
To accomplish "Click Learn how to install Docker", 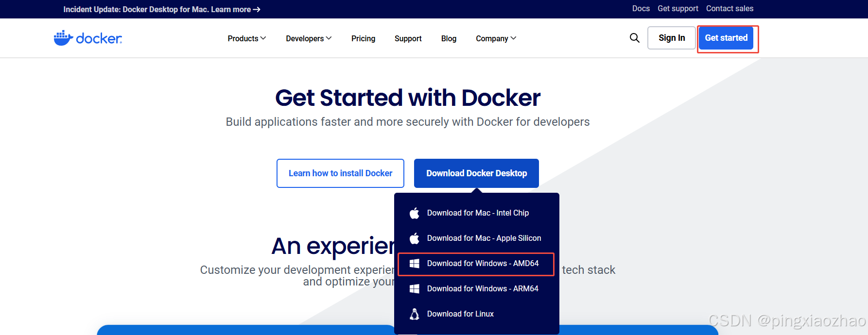I will (x=340, y=173).
